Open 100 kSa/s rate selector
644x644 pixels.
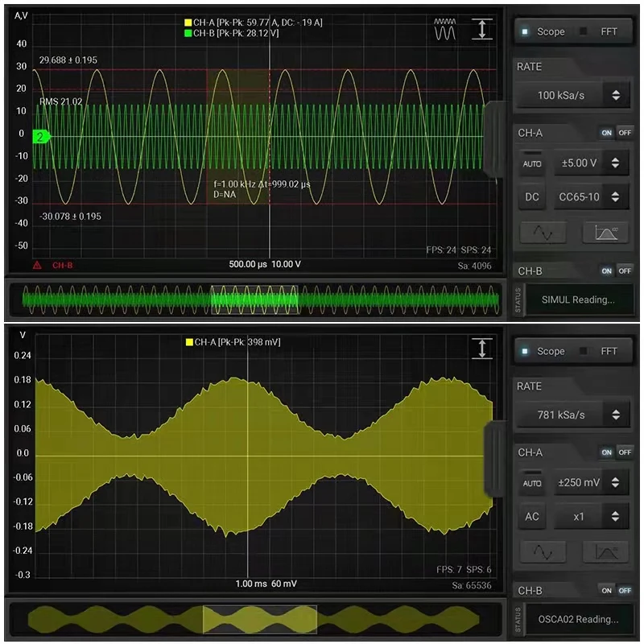[x=572, y=95]
